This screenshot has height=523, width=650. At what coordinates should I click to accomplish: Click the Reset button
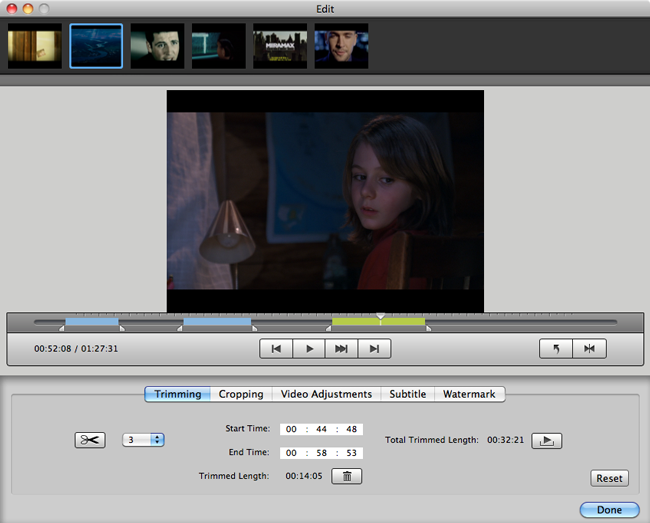[x=609, y=478]
